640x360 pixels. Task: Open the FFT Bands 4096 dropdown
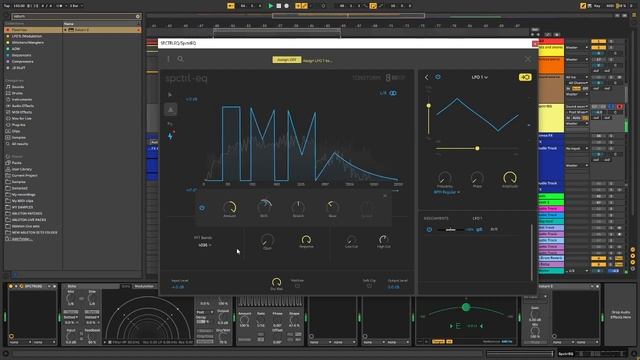(204, 245)
